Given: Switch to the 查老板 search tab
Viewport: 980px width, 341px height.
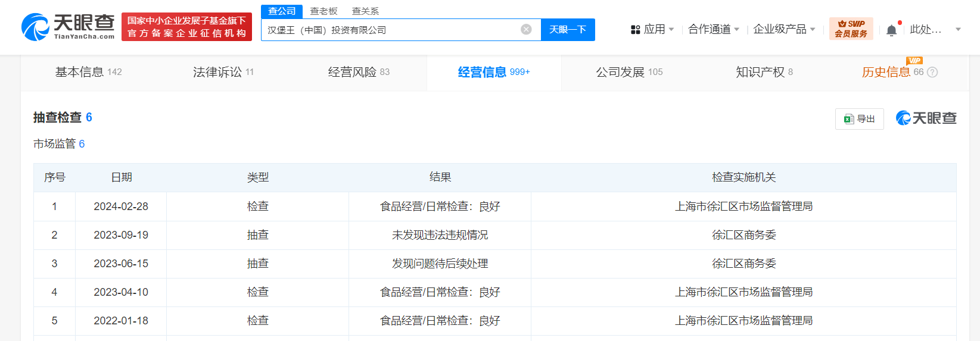Looking at the screenshot, I should point(323,11).
